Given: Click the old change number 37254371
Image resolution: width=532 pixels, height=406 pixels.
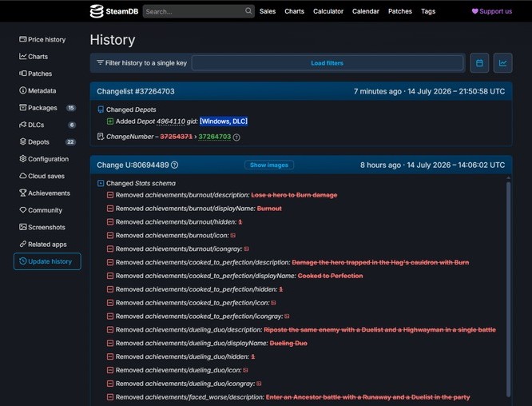Looking at the screenshot, I should pyautogui.click(x=176, y=137).
